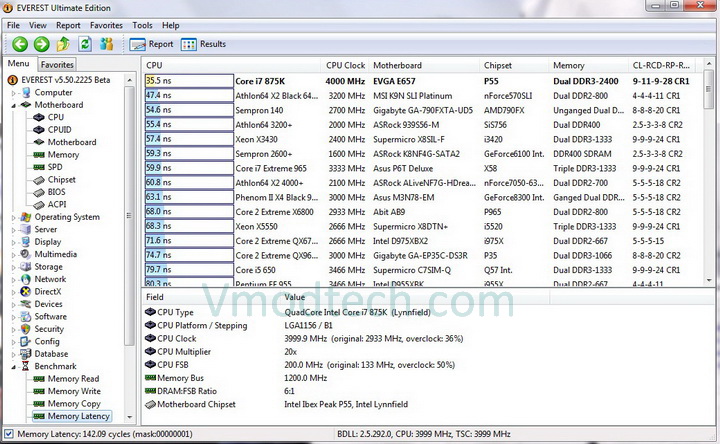Screen dimensions: 720x444
Task: Select the CPUID tree item icon
Action: pyautogui.click(x=39, y=129)
